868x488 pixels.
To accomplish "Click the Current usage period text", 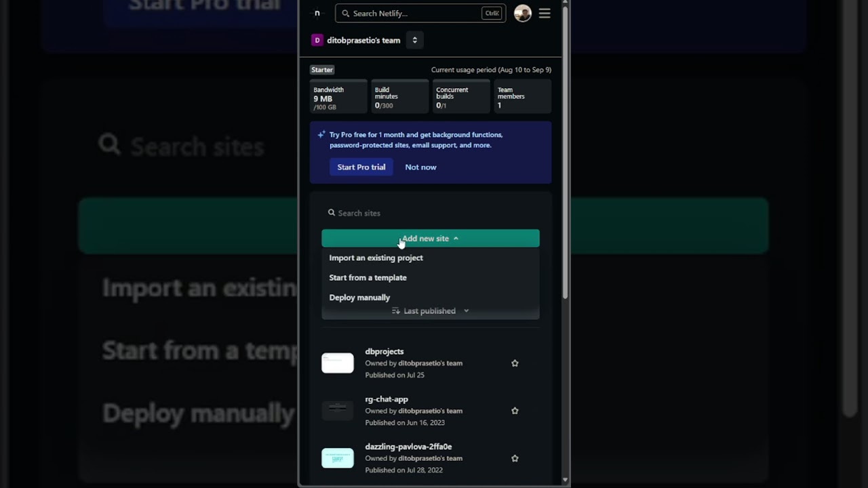I will point(491,70).
